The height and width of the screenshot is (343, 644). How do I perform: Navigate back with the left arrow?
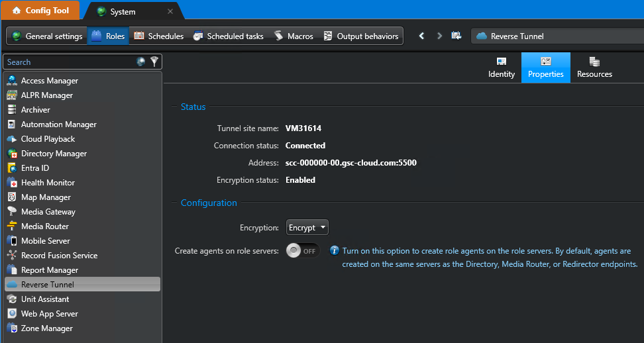click(x=421, y=36)
